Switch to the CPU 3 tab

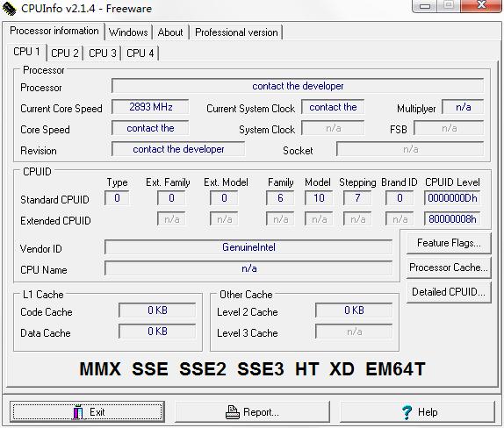pos(102,53)
